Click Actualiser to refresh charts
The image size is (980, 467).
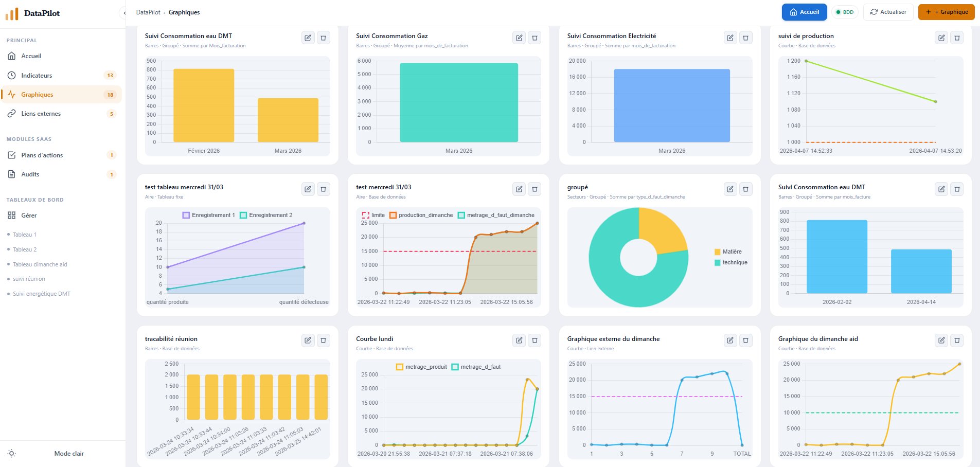888,12
